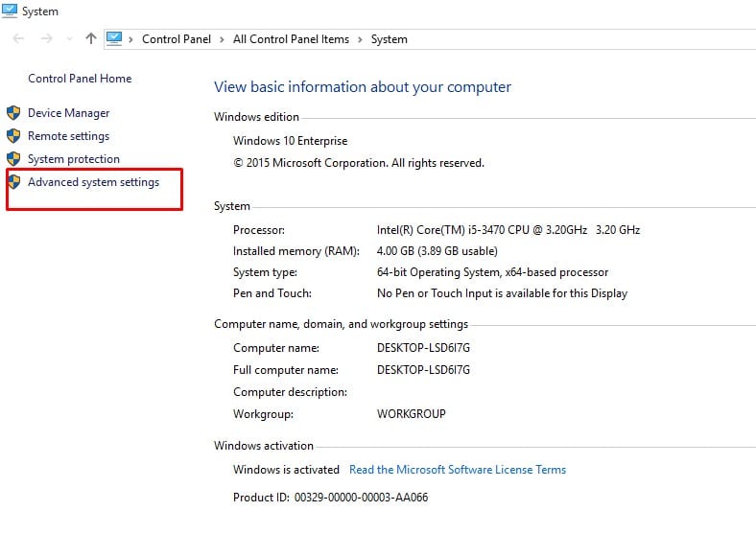This screenshot has height=534, width=756.
Task: Open the Device Manager link
Action: (68, 113)
